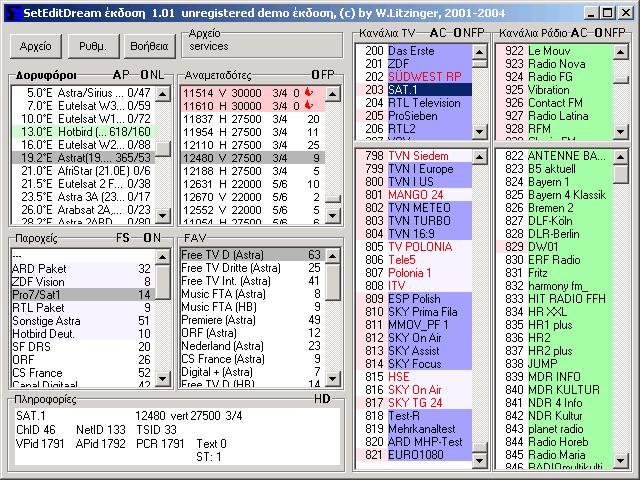Select TV channel 821 EURO1080
This screenshot has width=640, height=480.
coord(414,455)
